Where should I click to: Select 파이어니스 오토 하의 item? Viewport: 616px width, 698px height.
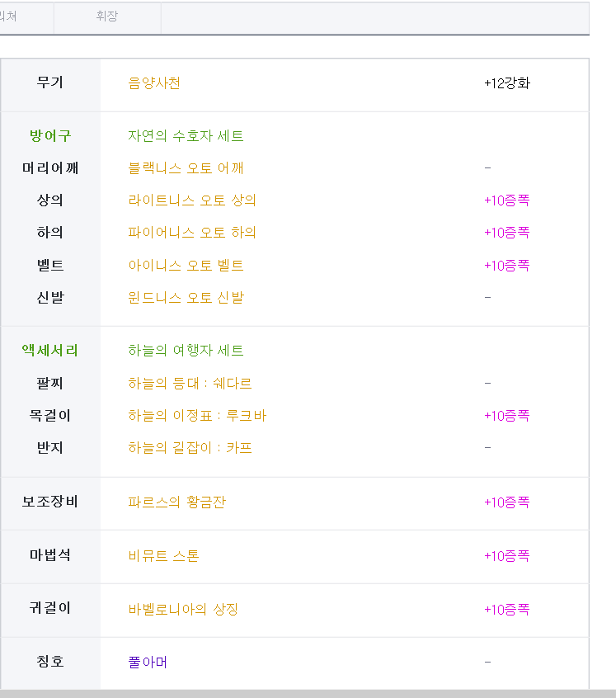click(192, 233)
